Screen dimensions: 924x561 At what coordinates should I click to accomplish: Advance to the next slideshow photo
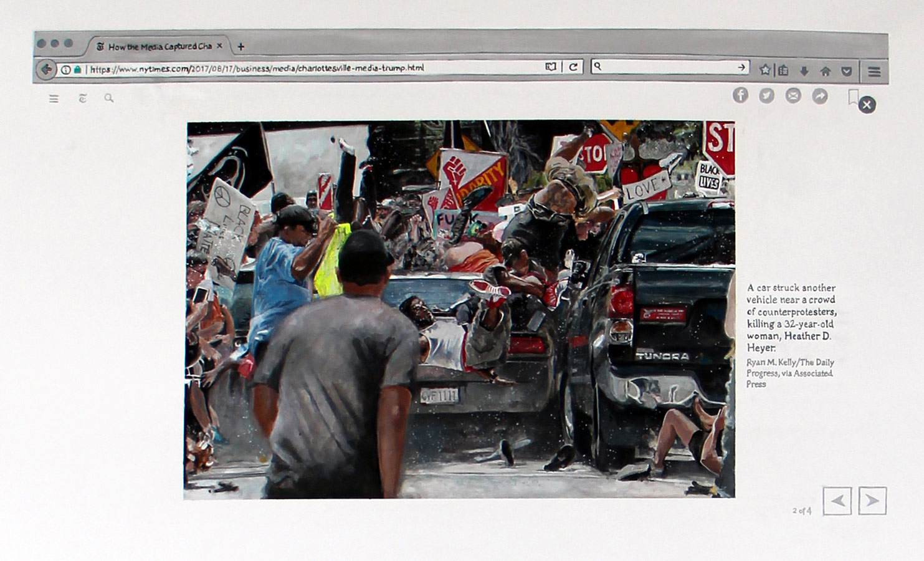click(872, 501)
